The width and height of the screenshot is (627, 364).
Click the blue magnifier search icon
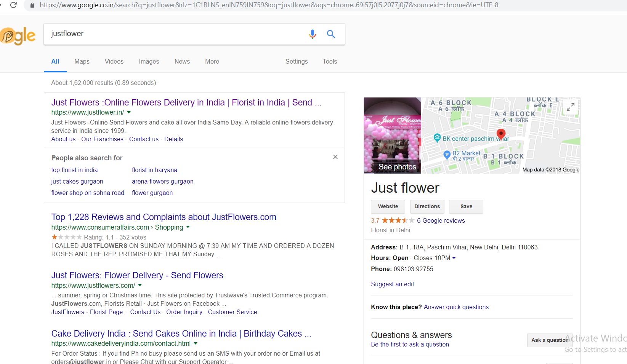pyautogui.click(x=331, y=34)
